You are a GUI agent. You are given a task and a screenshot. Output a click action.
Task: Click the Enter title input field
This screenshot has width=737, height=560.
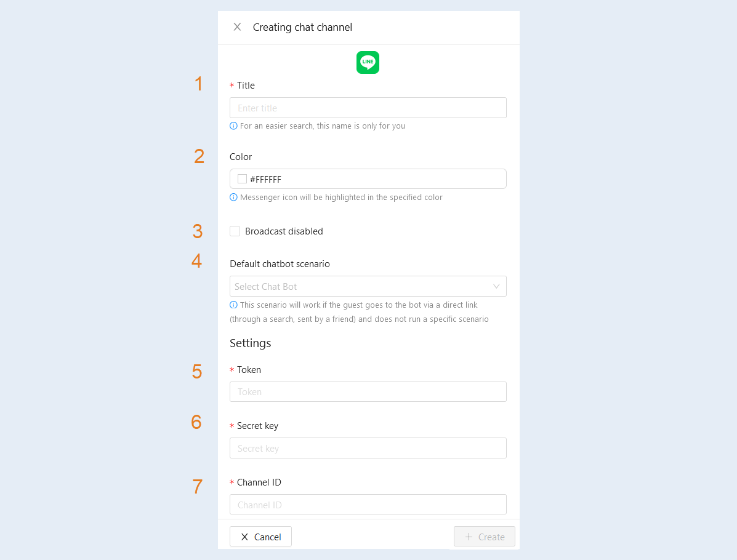[x=368, y=108]
